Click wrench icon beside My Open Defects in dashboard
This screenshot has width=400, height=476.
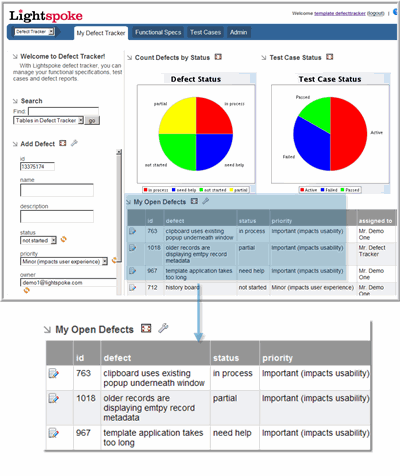point(206,201)
